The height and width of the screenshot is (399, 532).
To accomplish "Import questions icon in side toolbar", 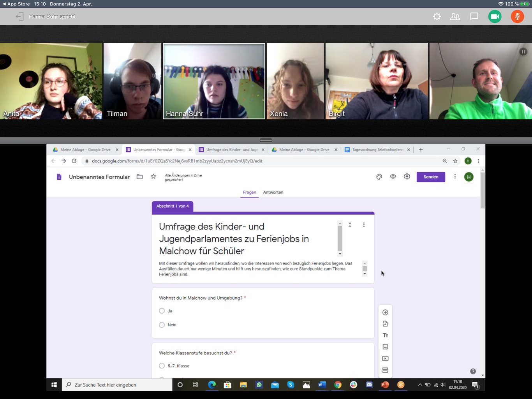I will click(385, 324).
